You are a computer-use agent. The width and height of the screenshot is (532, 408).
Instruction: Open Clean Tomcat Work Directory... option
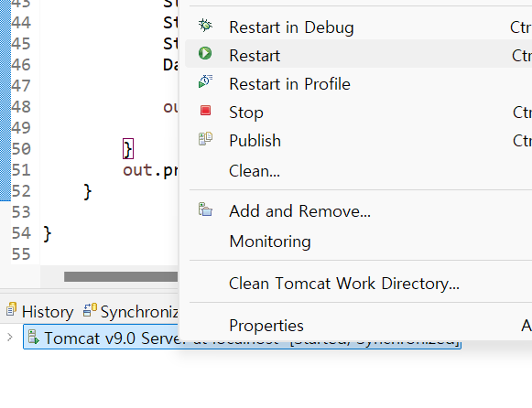point(344,284)
